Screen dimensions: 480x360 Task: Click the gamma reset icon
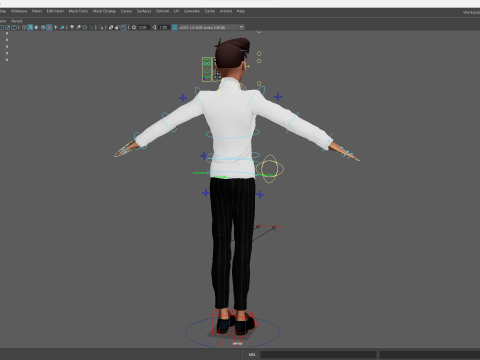(x=154, y=27)
